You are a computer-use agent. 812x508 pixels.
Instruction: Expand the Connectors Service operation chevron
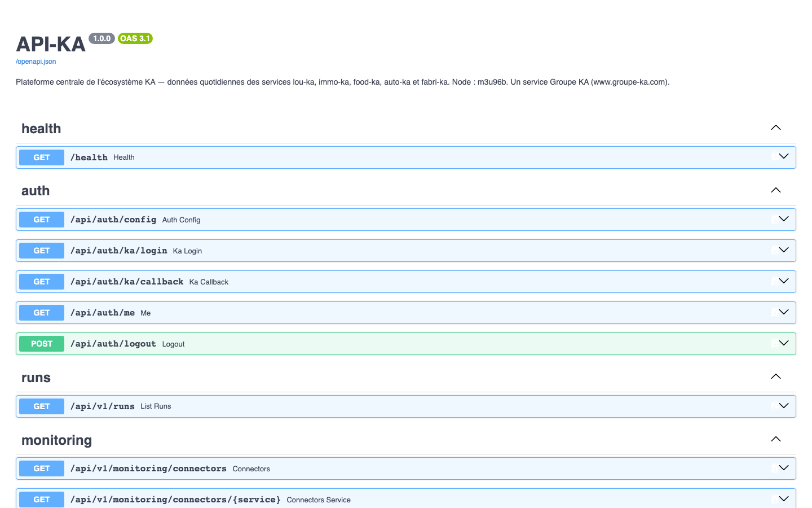point(784,499)
